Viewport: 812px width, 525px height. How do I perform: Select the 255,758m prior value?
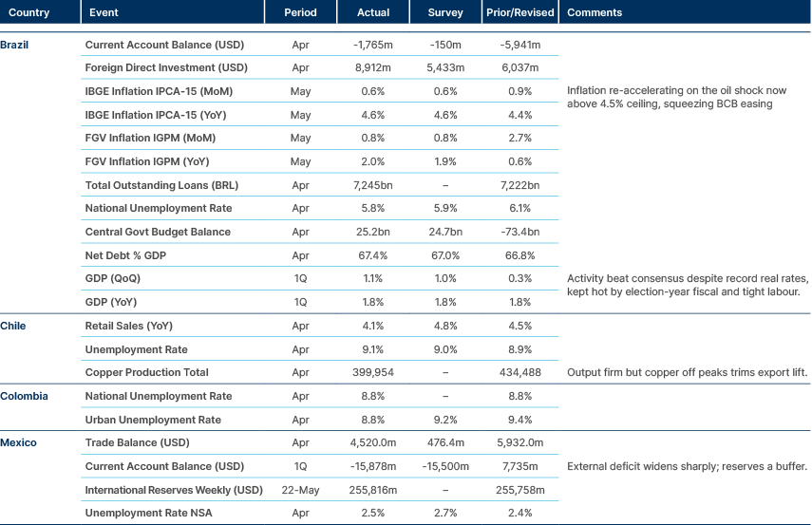(519, 490)
